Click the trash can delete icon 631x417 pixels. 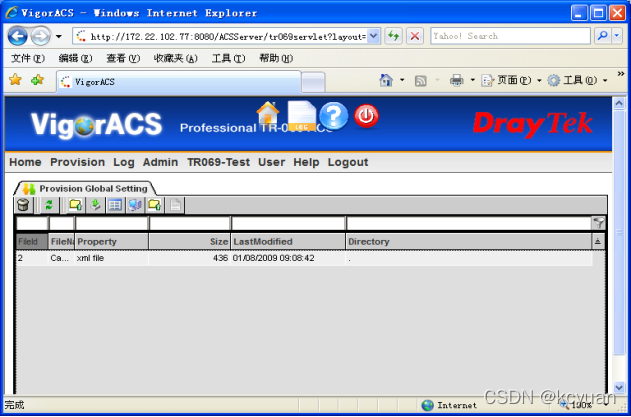(x=23, y=205)
